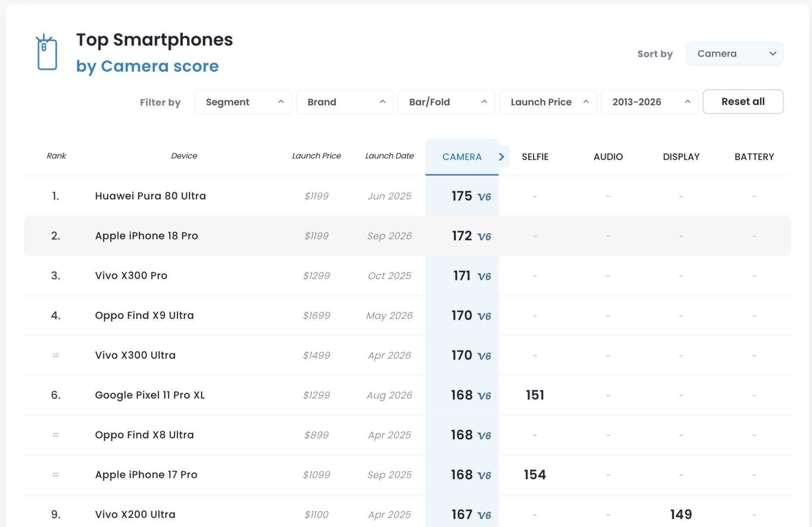Click the Reset all button
Image resolution: width=812 pixels, height=527 pixels.
point(743,102)
